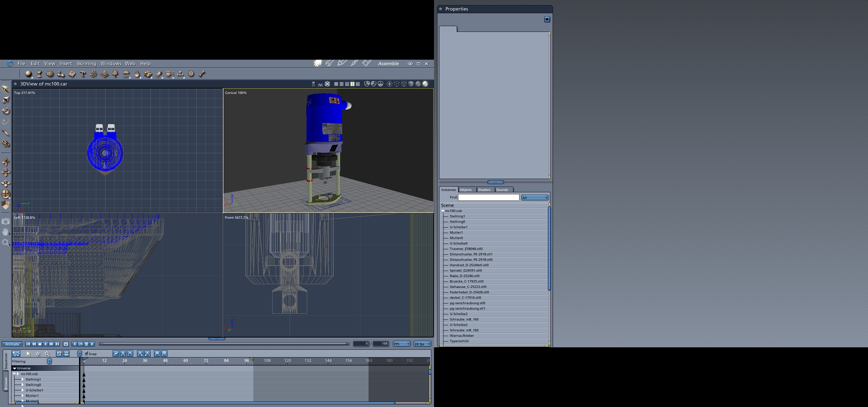This screenshot has height=407, width=868.
Task: Click the timeline scrubber slider track
Action: [x=224, y=344]
